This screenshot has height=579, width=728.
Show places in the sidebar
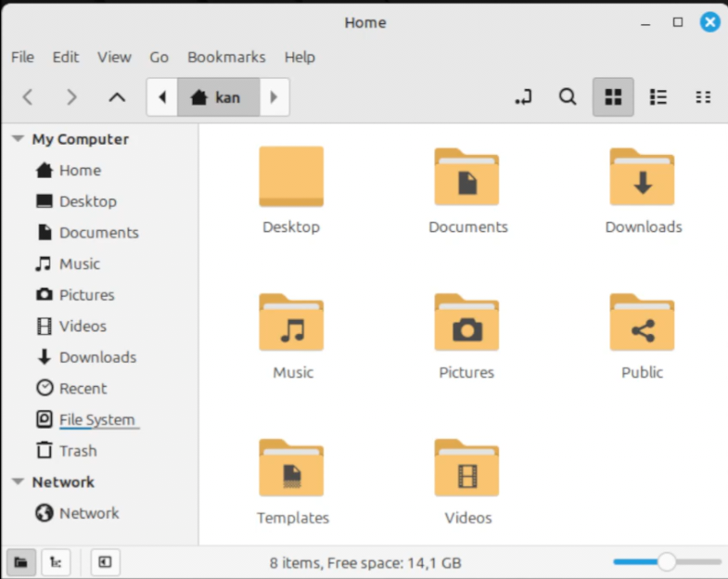pyautogui.click(x=21, y=562)
